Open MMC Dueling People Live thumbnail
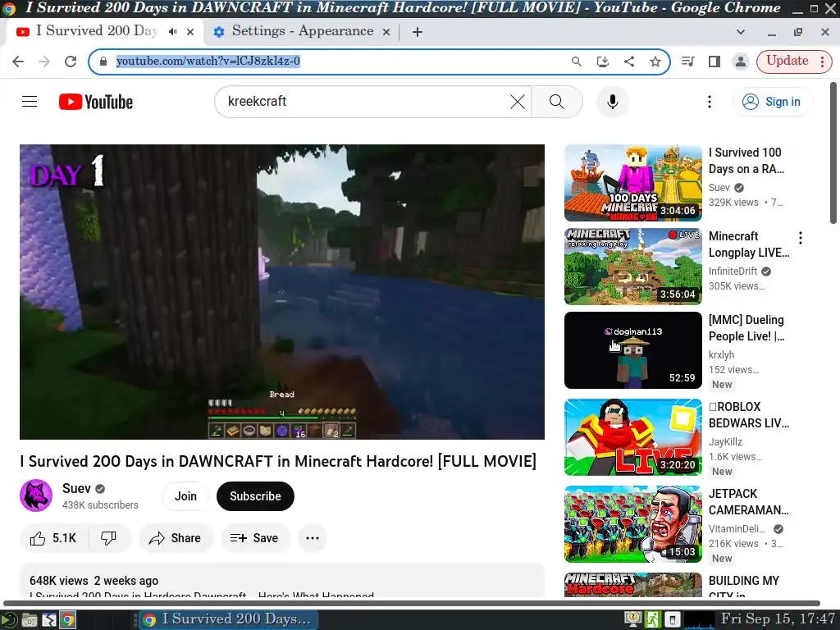This screenshot has width=840, height=630. pos(632,349)
